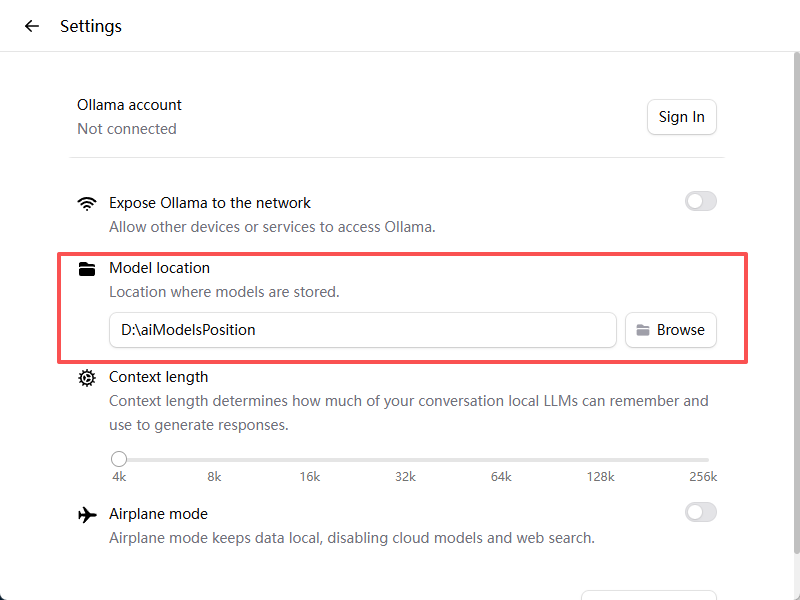The height and width of the screenshot is (600, 800).
Task: Pick 64k on the context length slider
Action: 501,460
